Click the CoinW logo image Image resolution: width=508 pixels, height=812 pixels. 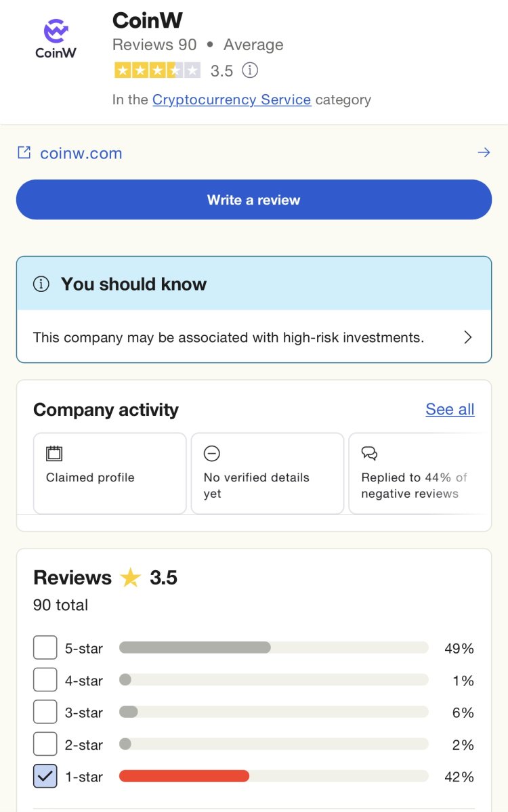point(56,39)
